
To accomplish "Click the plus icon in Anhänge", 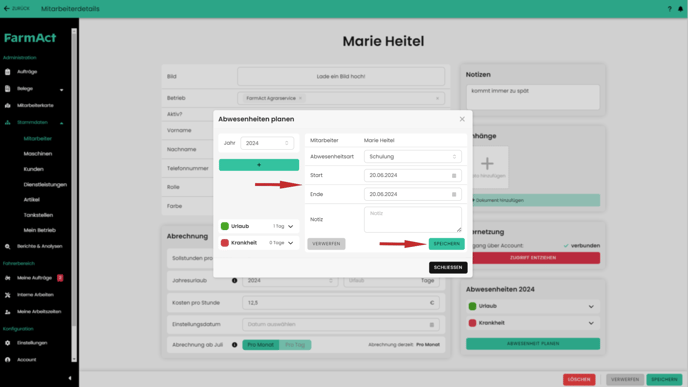I will click(487, 164).
